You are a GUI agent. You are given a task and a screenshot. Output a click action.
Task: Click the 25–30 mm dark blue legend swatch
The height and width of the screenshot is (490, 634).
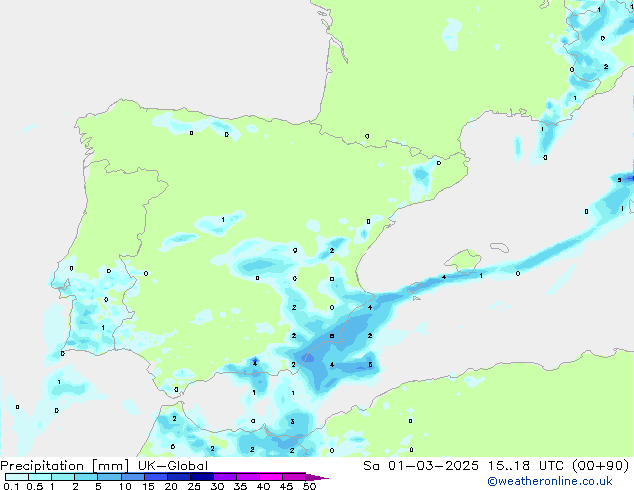[201, 477]
